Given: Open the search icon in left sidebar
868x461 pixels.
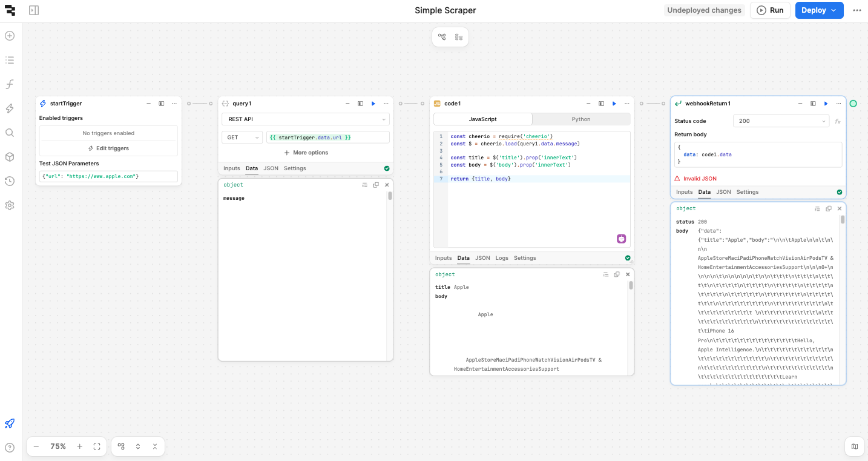Looking at the screenshot, I should point(10,133).
